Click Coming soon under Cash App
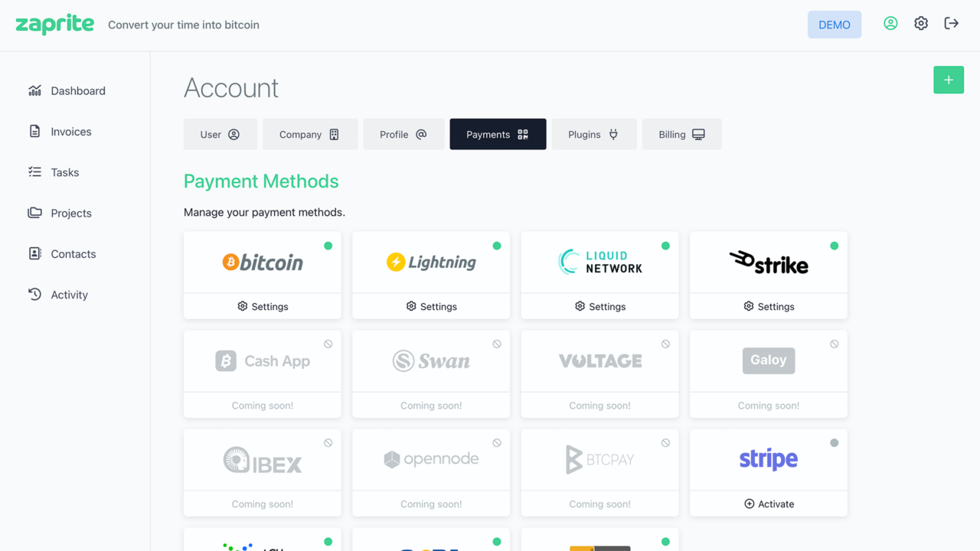The width and height of the screenshot is (980, 551). click(x=263, y=406)
